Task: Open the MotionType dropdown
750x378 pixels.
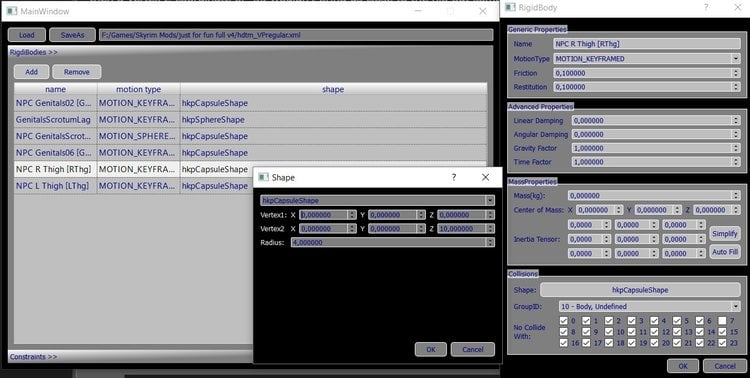Action: pyautogui.click(x=647, y=58)
